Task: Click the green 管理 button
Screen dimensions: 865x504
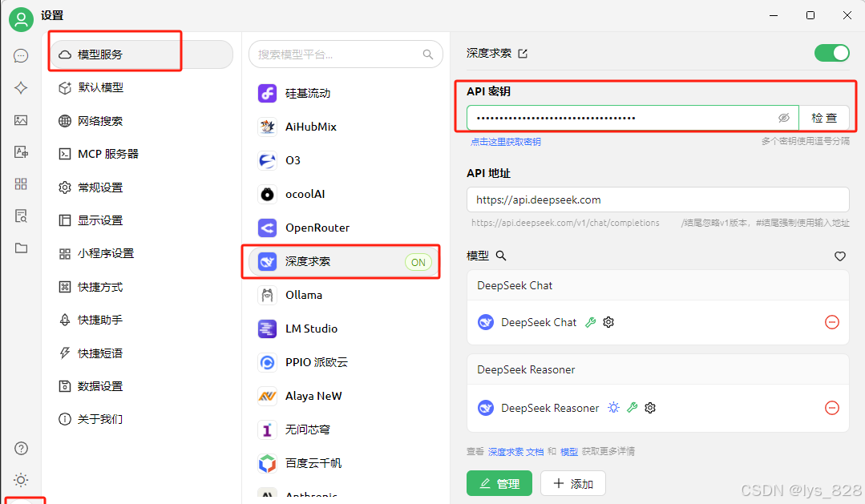Action: click(499, 484)
